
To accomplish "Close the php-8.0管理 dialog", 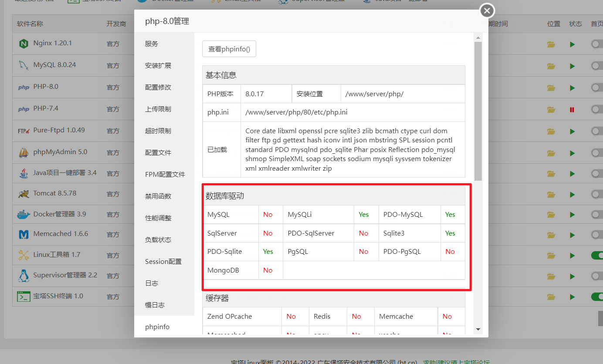I will coord(487,10).
